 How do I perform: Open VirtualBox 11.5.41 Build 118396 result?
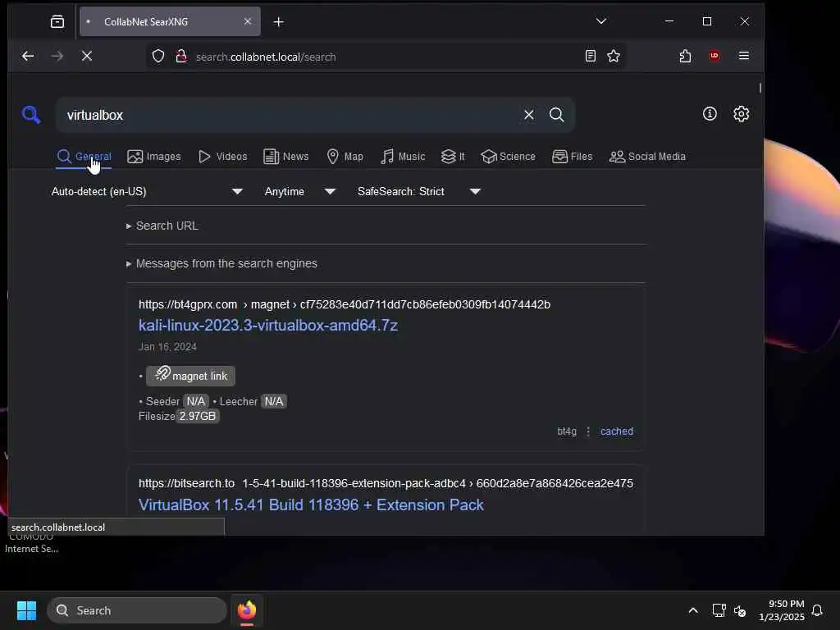click(311, 504)
